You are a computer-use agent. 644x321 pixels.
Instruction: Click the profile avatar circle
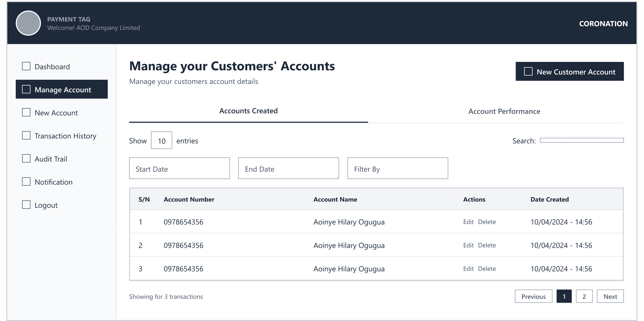28,23
